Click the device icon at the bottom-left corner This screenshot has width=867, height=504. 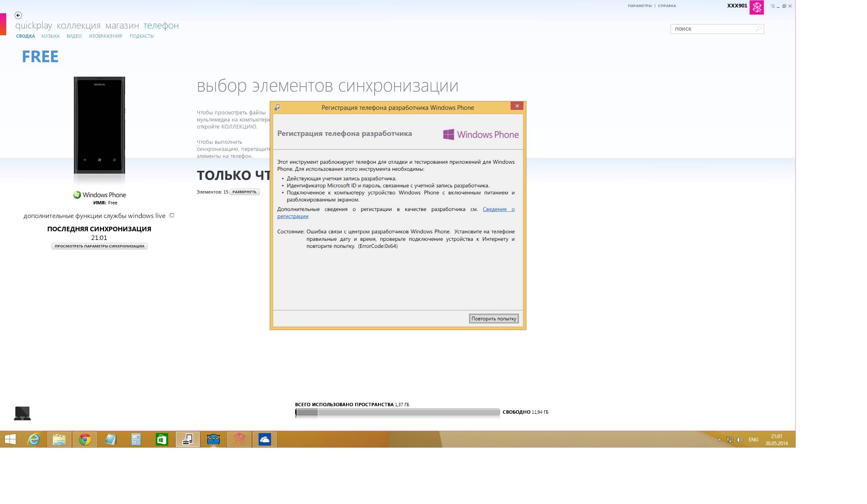click(x=22, y=413)
